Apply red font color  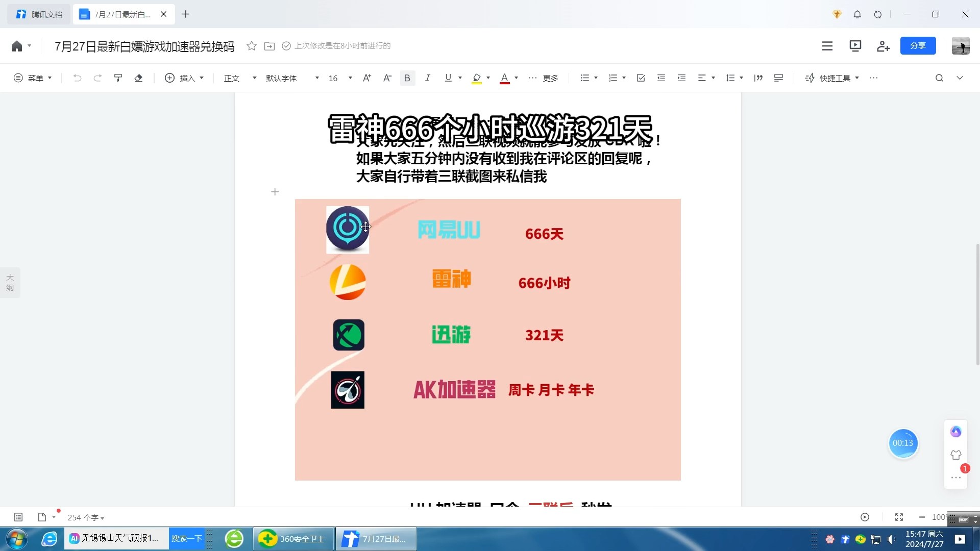click(x=505, y=78)
